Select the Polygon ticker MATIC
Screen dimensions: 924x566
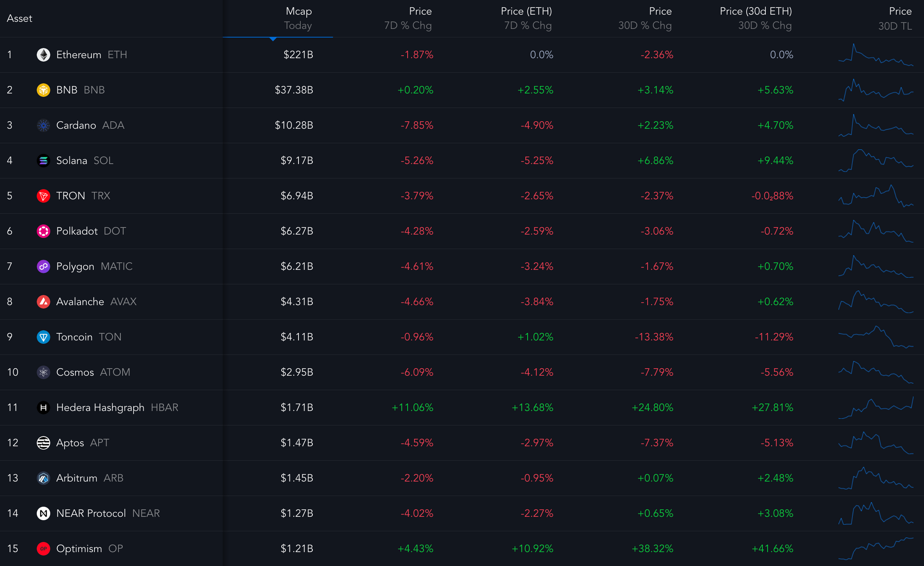coord(116,266)
